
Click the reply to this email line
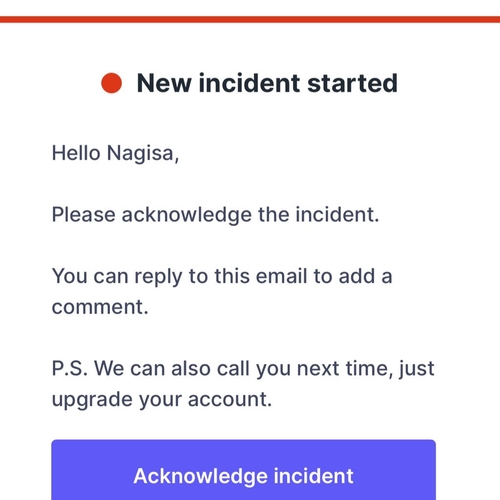222,277
